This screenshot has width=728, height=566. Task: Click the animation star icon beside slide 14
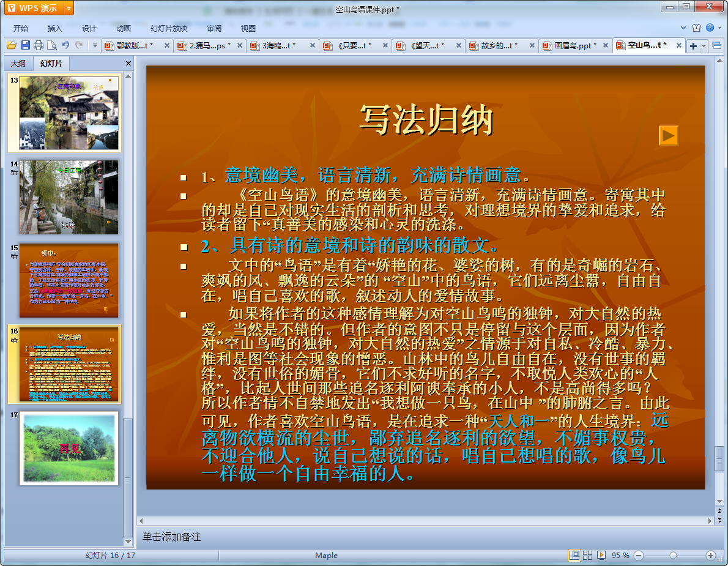point(14,173)
